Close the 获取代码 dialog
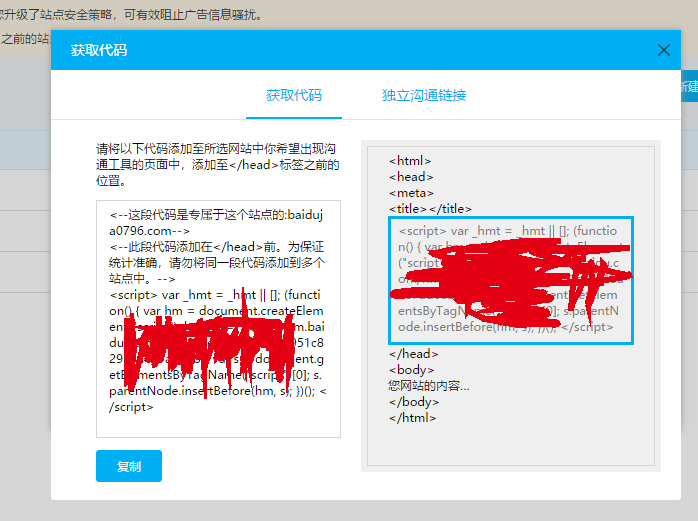This screenshot has width=698, height=521. tap(663, 50)
